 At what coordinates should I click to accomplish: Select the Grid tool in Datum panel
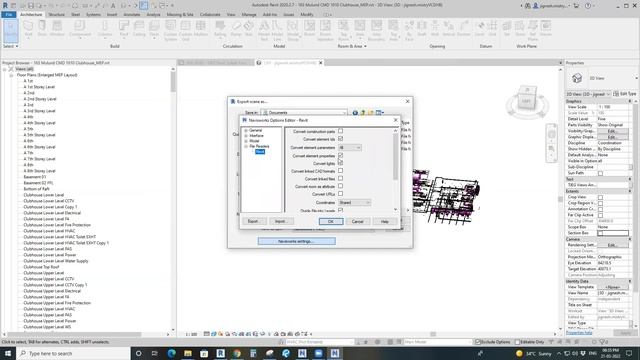click(493, 29)
